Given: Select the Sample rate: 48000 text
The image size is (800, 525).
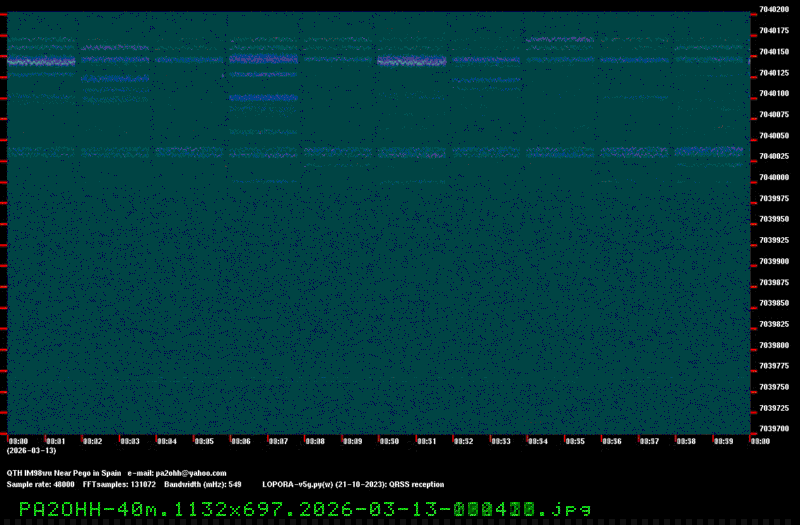Looking at the screenshot, I should tap(40, 484).
